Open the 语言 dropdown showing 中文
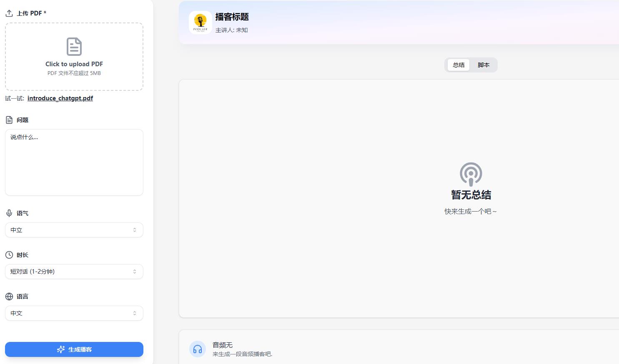Viewport: 619px width, 364px height. pyautogui.click(x=74, y=313)
